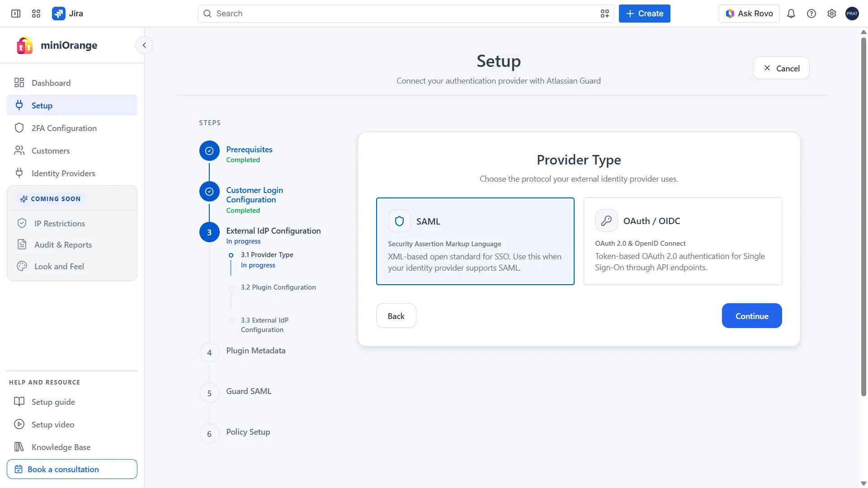Viewport: 868px width, 488px height.
Task: Click the Setup plug icon
Action: click(x=19, y=105)
